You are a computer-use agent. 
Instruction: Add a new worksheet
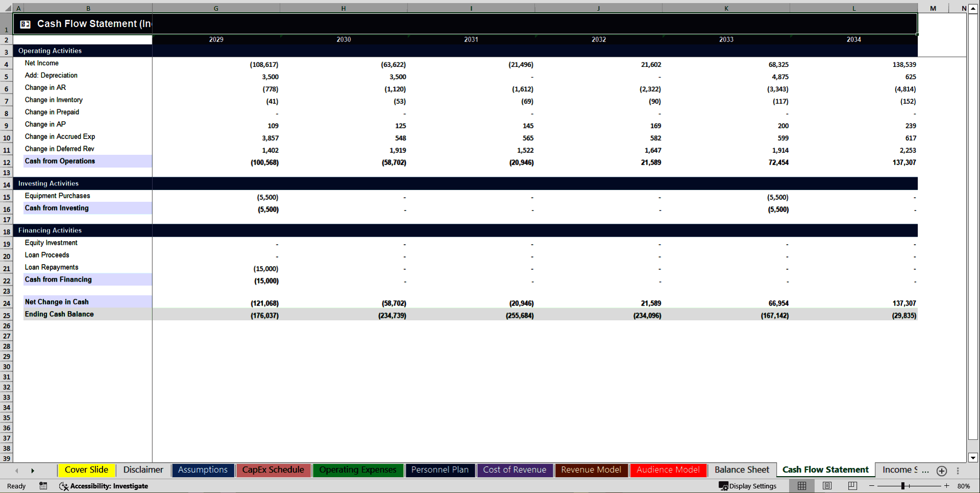click(x=942, y=471)
